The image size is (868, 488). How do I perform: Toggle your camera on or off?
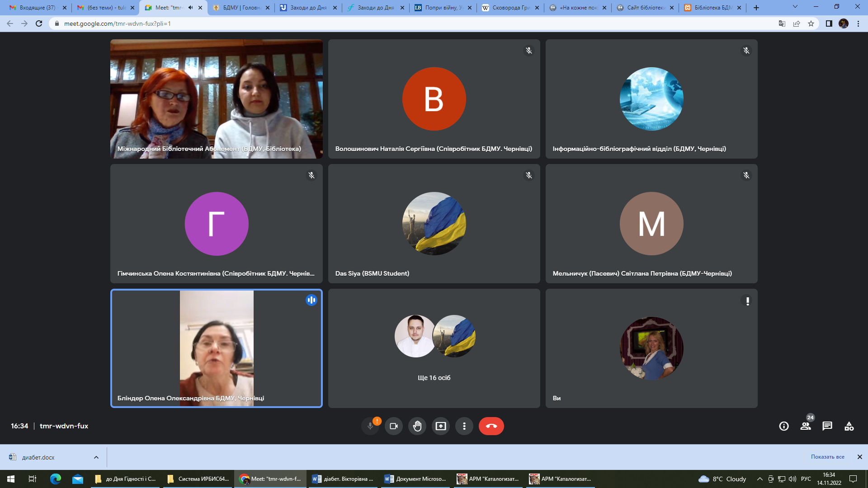[x=393, y=426]
